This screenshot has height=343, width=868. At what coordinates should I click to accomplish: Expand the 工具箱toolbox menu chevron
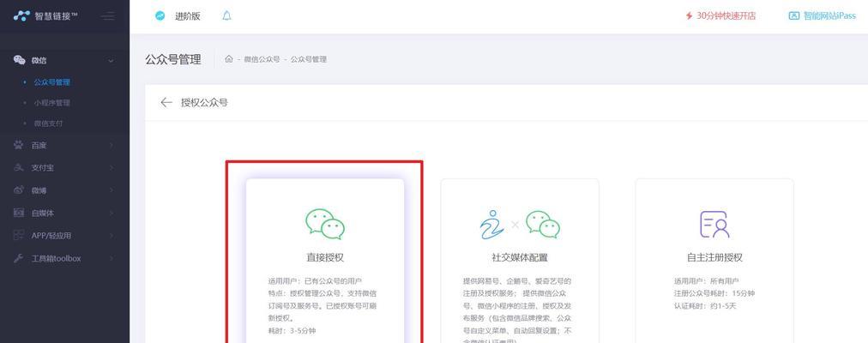pyautogui.click(x=111, y=258)
